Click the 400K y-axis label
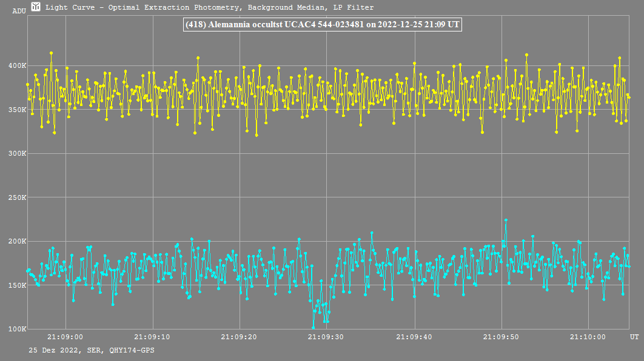 pos(16,66)
